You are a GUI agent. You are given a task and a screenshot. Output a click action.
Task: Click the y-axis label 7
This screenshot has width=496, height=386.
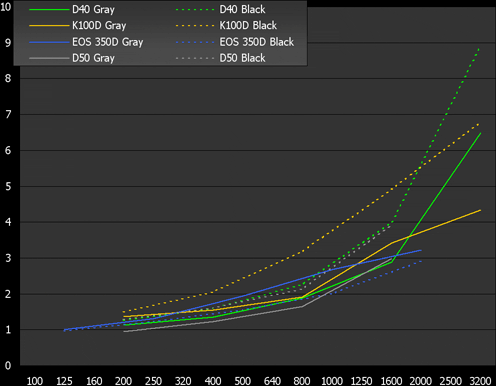[8, 114]
